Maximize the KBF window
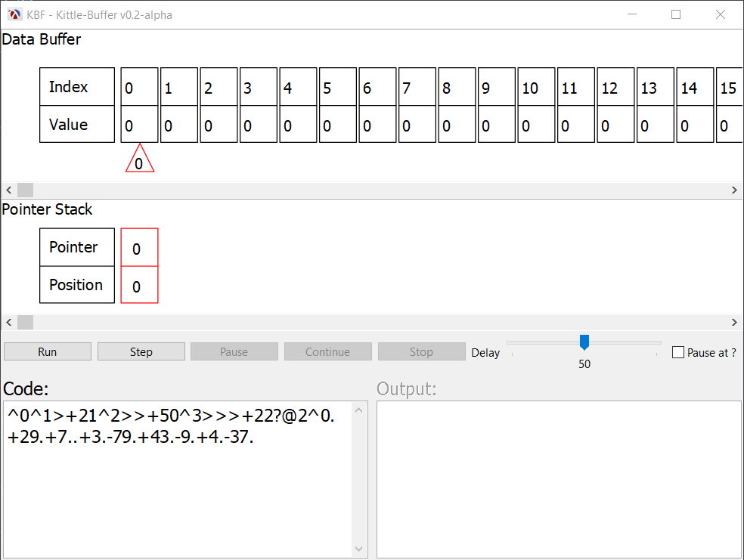 click(x=676, y=14)
